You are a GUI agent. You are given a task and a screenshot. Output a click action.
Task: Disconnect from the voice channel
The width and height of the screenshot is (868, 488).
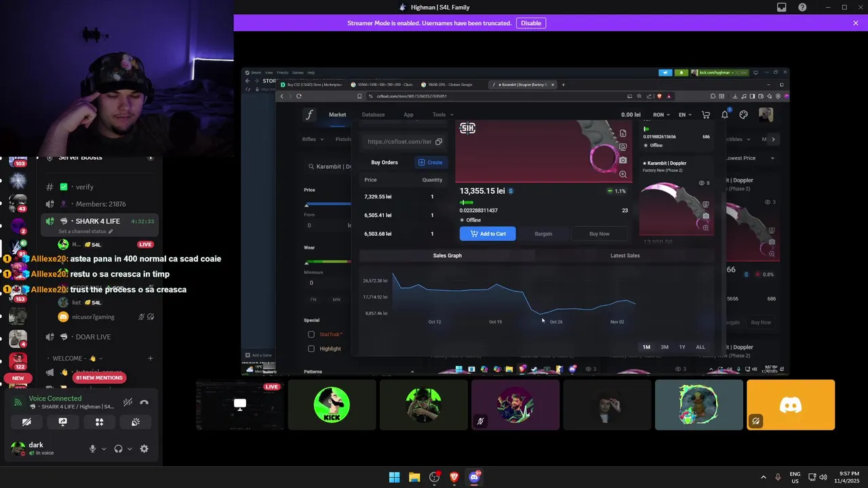[x=144, y=403]
